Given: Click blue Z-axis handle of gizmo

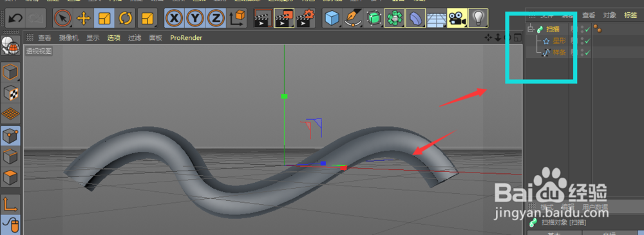Looking at the screenshot, I should [x=323, y=164].
